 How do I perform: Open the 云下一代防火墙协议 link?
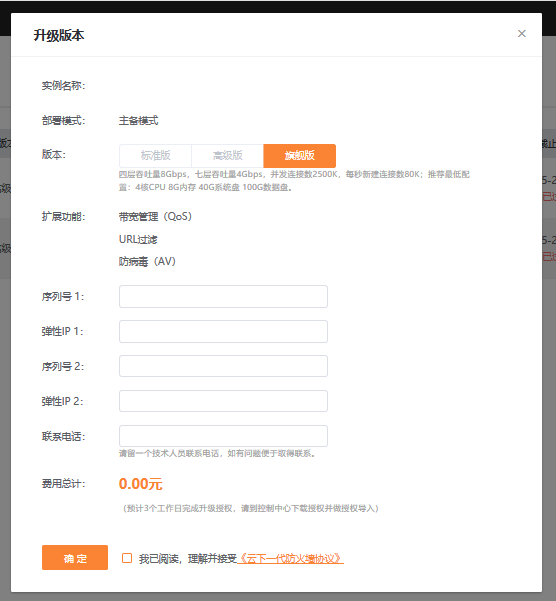(290, 558)
